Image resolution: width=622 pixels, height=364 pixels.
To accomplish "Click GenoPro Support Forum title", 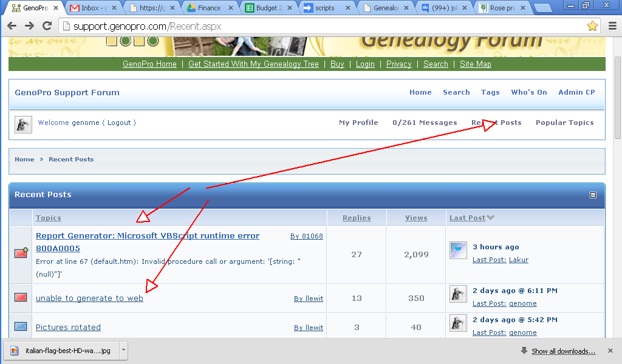I will pos(67,92).
